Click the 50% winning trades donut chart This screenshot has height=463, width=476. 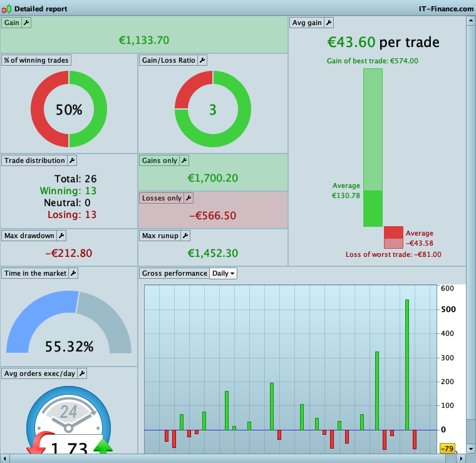coord(69,109)
